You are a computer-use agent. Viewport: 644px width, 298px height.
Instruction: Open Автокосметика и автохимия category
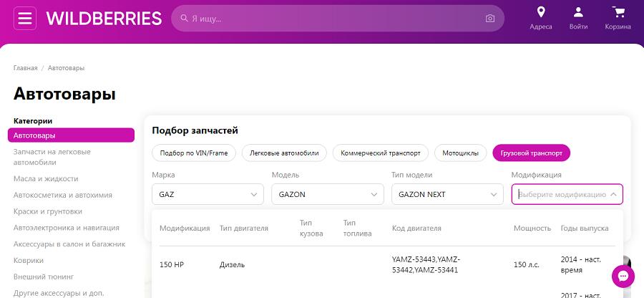click(63, 195)
